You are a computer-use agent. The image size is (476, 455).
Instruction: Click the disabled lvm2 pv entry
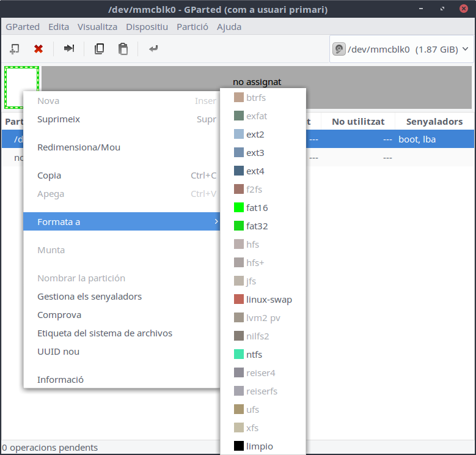[263, 318]
